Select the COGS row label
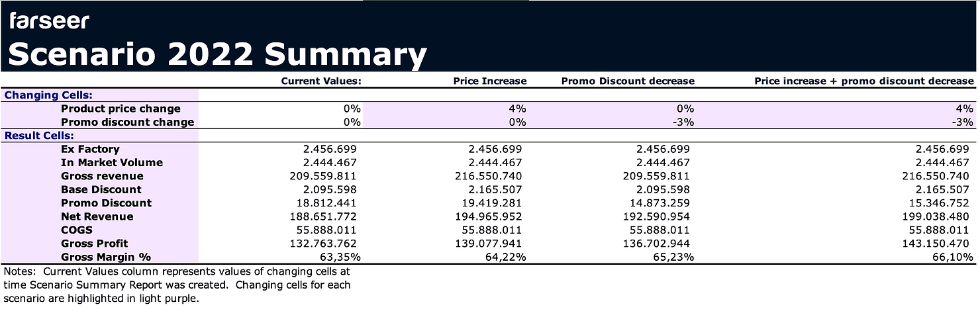The image size is (980, 323). [77, 230]
